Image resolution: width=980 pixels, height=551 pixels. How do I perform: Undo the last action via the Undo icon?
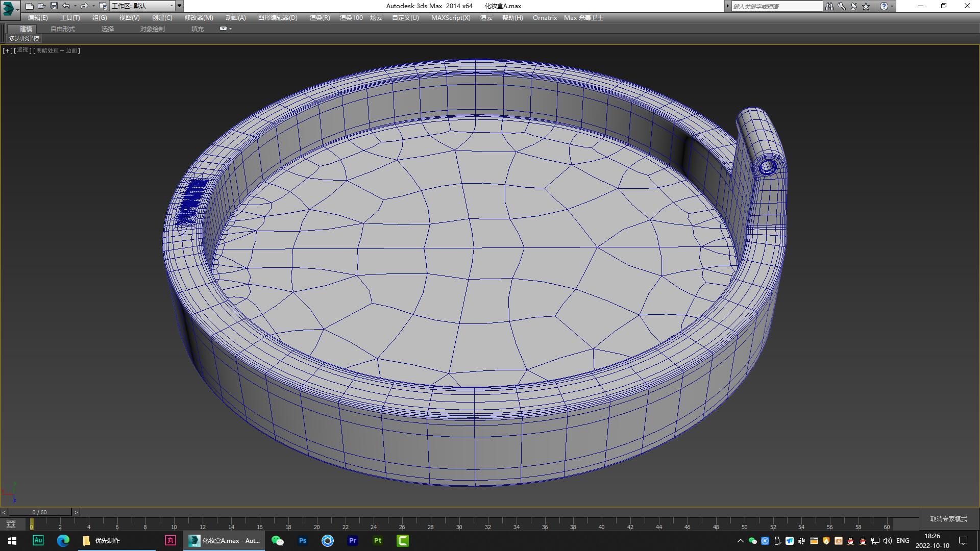pyautogui.click(x=66, y=6)
